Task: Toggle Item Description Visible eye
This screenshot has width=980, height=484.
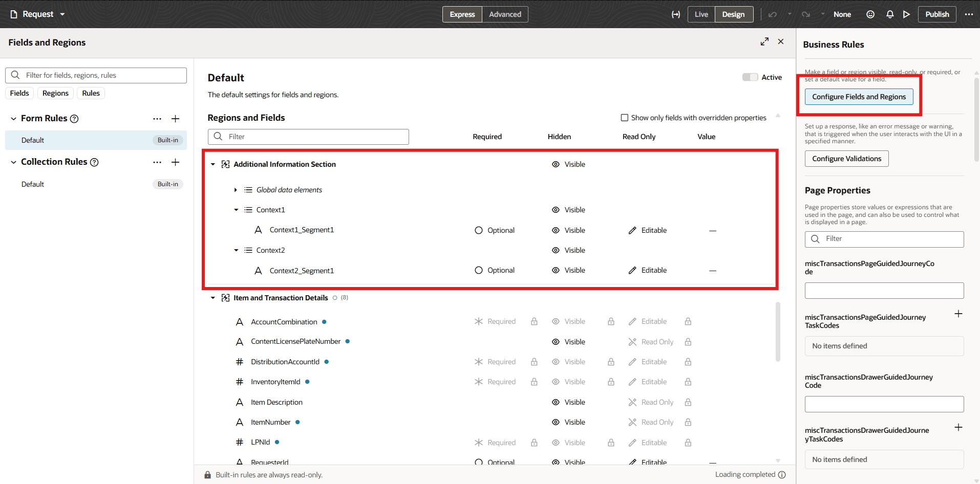Action: [556, 402]
